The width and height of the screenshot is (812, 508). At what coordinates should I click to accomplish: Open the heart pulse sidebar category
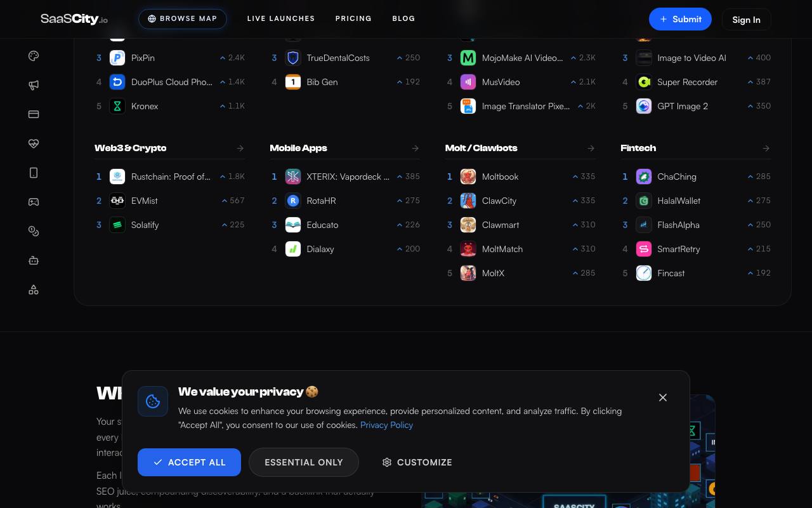34,144
